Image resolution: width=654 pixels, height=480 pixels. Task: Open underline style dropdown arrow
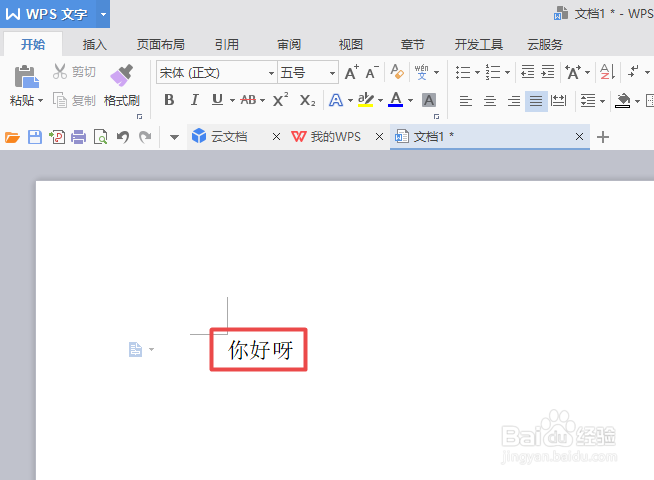(232, 101)
